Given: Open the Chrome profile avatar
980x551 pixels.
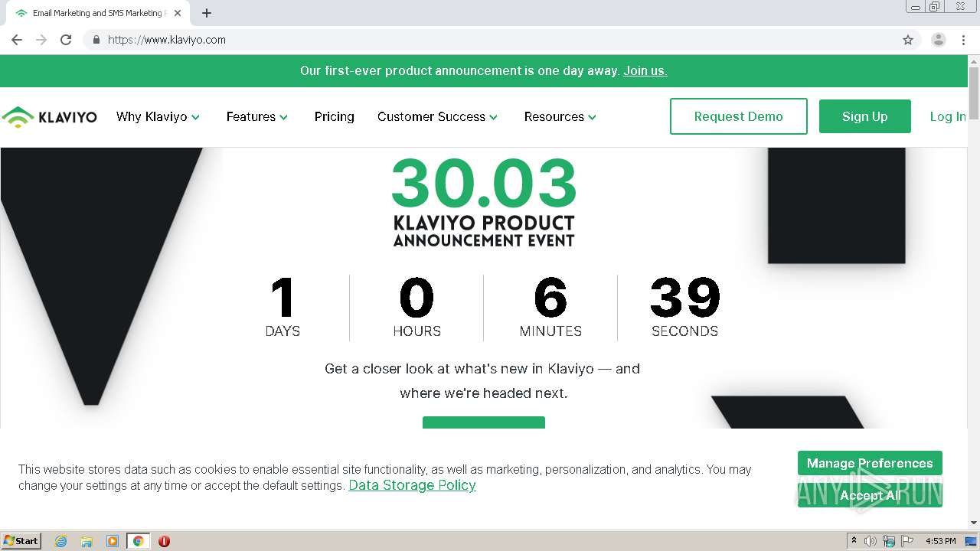Looking at the screenshot, I should (939, 40).
